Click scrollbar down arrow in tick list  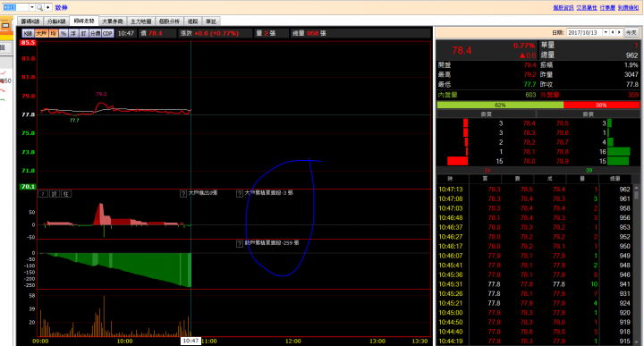[x=636, y=342]
